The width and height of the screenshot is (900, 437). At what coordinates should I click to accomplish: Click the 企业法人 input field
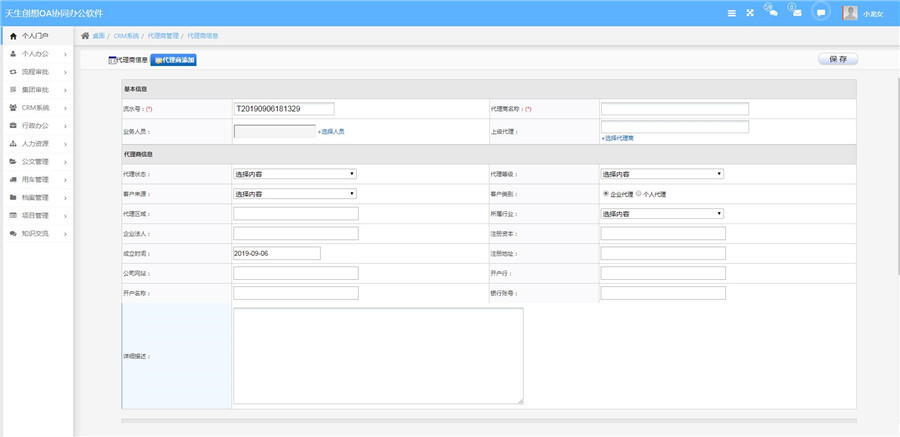coord(296,234)
